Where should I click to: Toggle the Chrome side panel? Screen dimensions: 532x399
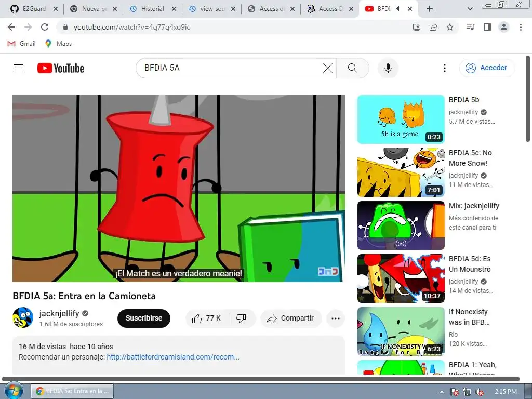click(x=487, y=27)
